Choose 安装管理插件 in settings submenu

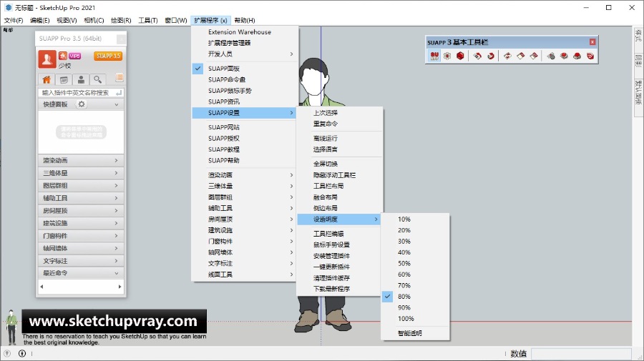[340, 256]
